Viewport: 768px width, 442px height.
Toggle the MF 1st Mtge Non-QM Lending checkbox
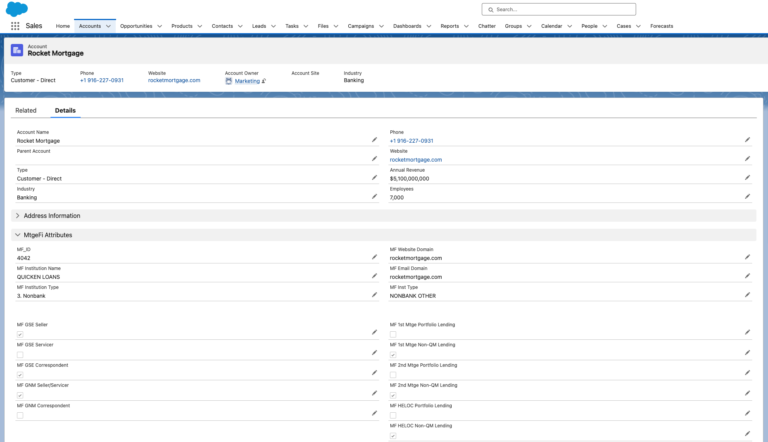pyautogui.click(x=393, y=355)
